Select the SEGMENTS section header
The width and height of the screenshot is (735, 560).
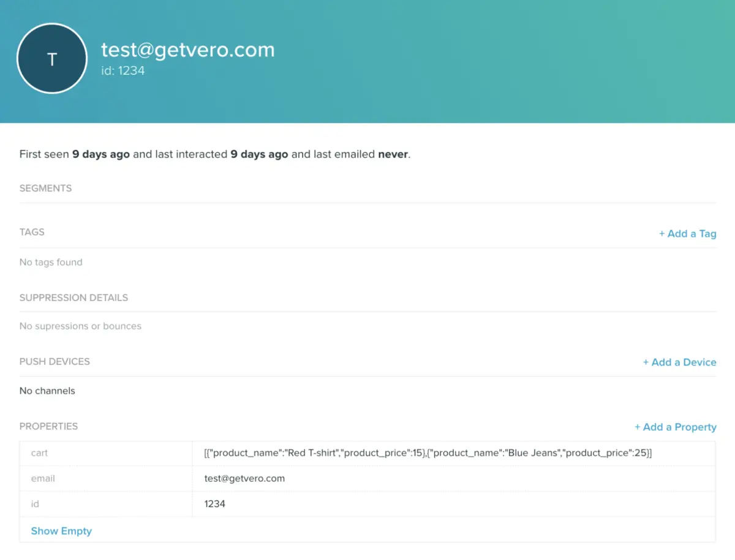tap(45, 188)
